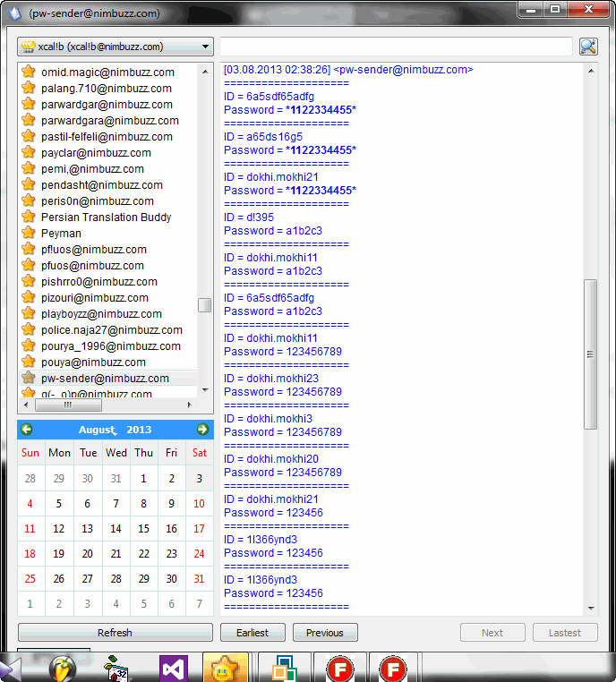Select pemi,@nimbuzz.com contact
Screen dimensions: 616x682
click(92, 169)
